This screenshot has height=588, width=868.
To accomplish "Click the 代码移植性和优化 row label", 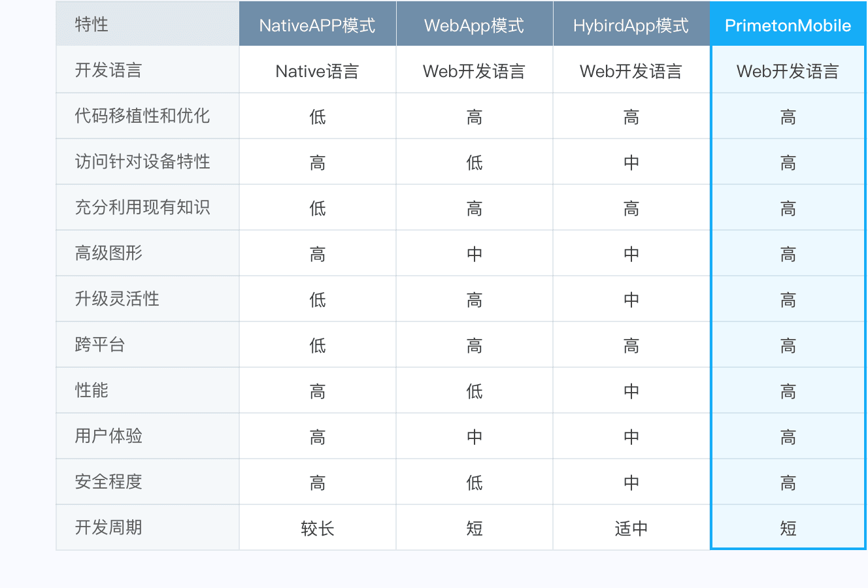I will coord(142,116).
